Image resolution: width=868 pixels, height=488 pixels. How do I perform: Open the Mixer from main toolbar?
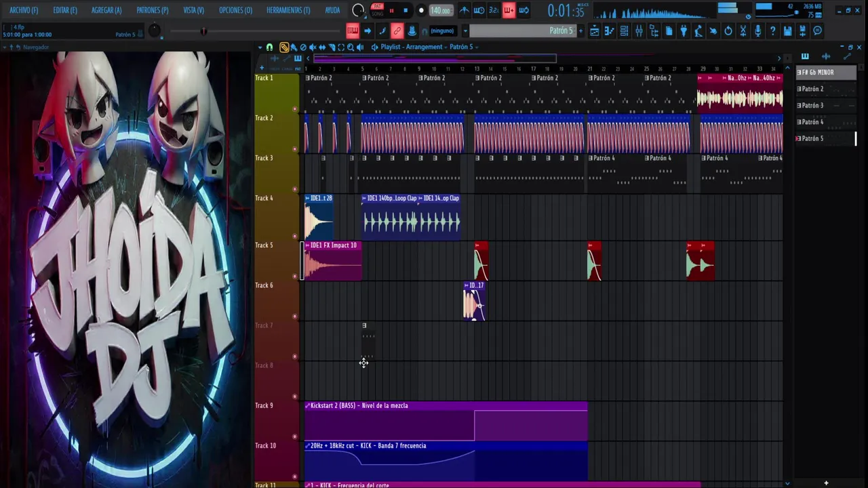pos(639,30)
